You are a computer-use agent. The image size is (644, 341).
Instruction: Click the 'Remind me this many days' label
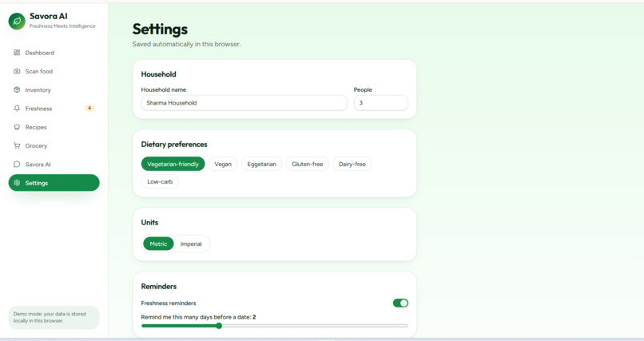198,317
